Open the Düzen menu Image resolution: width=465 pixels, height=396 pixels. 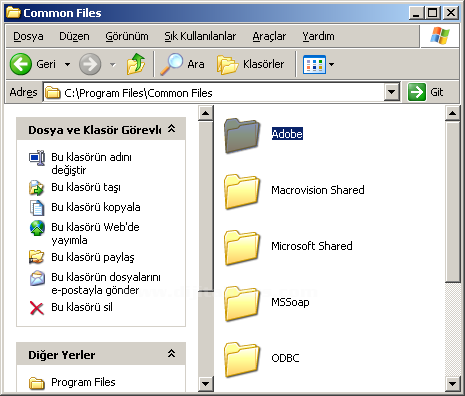pos(74,36)
